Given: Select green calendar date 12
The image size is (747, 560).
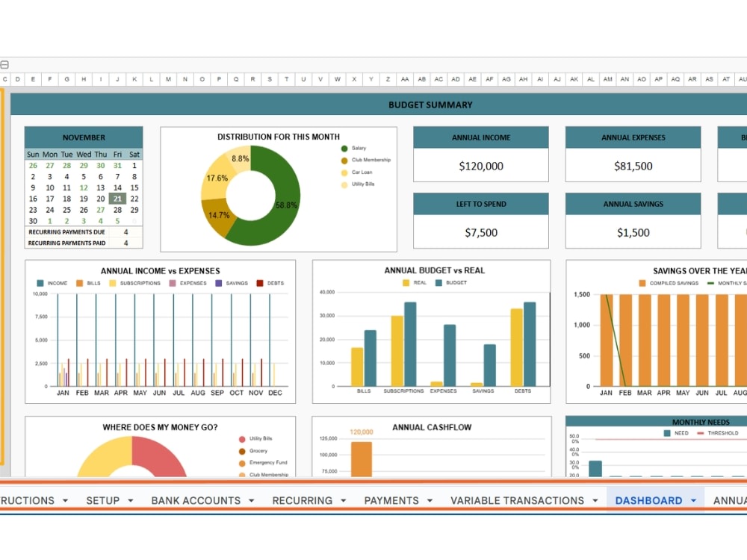Looking at the screenshot, I should 84,188.
